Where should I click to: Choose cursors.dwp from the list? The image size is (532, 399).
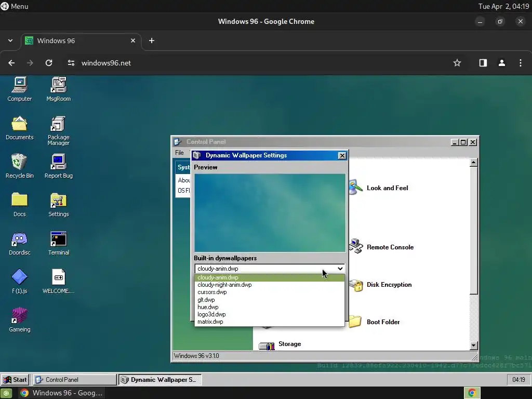tap(270, 292)
